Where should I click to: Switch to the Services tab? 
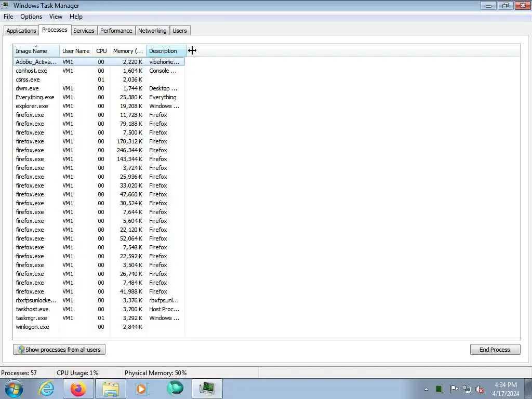coord(84,31)
